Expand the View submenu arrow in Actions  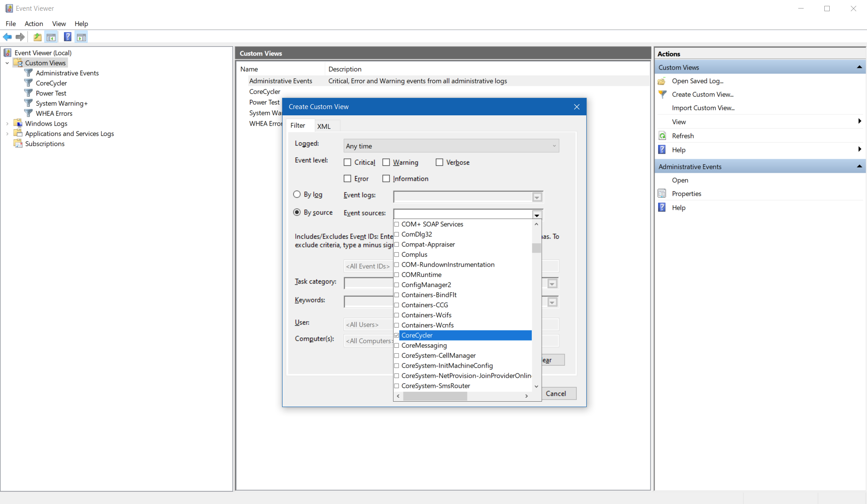point(859,121)
